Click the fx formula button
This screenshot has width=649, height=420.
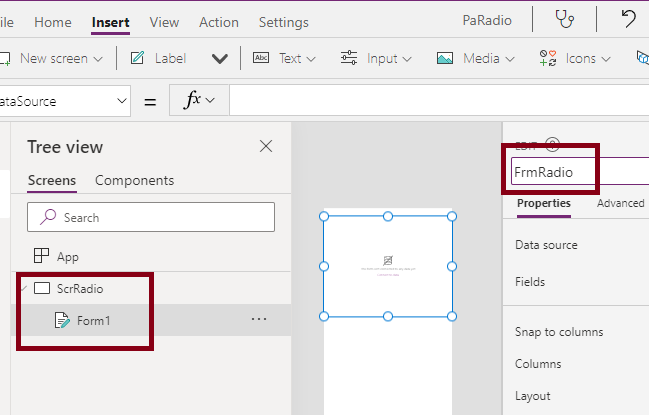200,101
